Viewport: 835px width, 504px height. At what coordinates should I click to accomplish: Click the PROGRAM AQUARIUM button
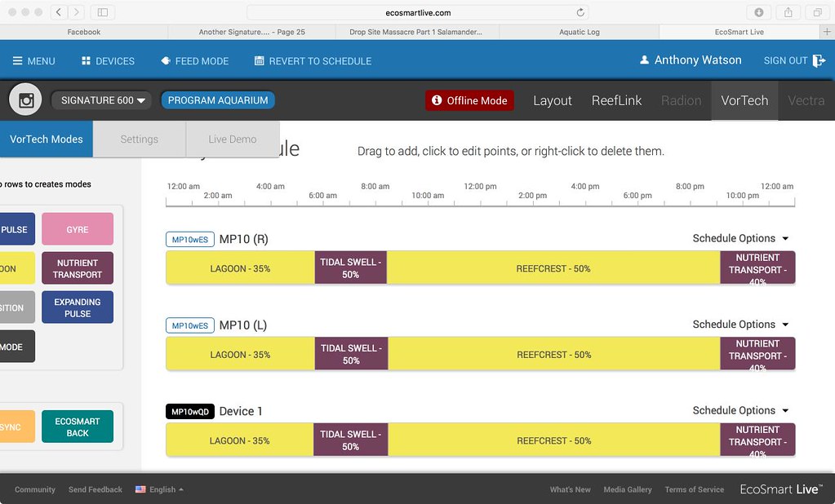(218, 100)
